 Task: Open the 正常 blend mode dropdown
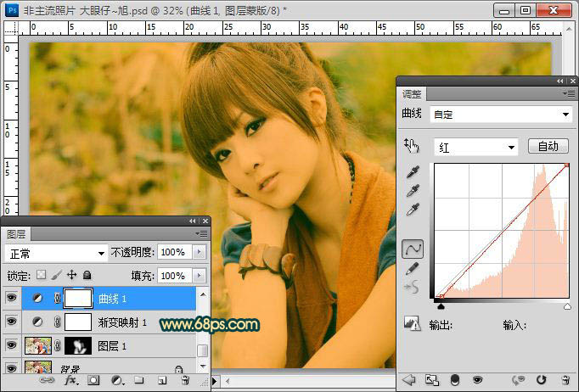point(55,253)
